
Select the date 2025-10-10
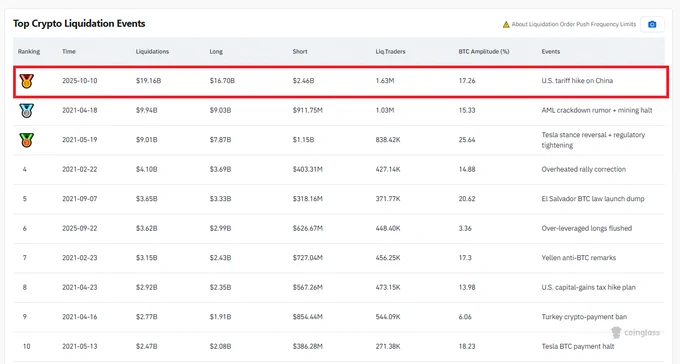pyautogui.click(x=79, y=81)
